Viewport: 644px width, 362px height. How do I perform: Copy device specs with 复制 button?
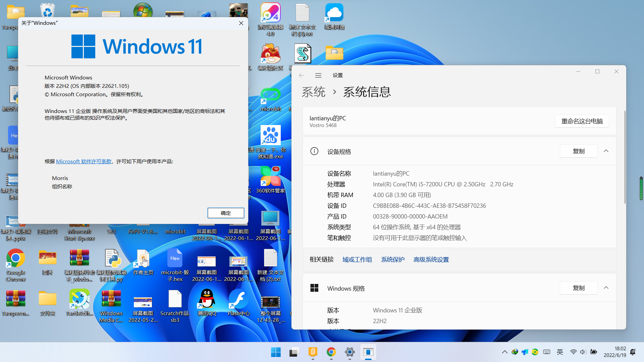tap(579, 151)
